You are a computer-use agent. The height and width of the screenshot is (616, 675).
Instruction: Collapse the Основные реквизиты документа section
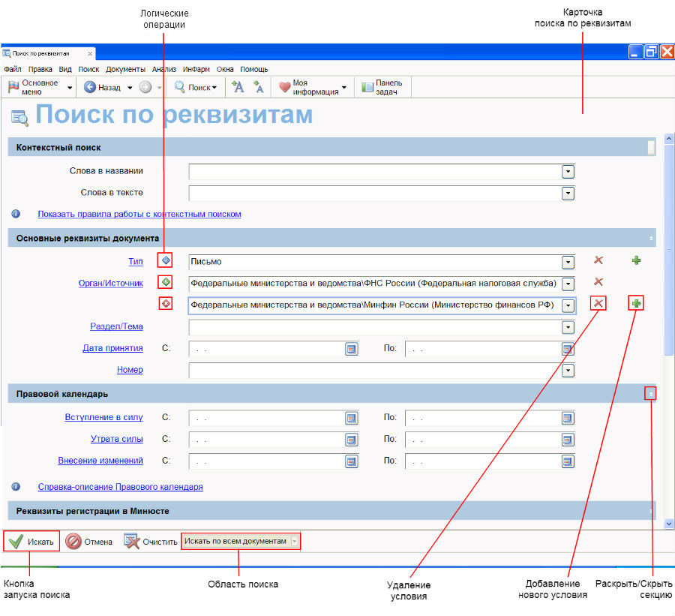(x=651, y=238)
